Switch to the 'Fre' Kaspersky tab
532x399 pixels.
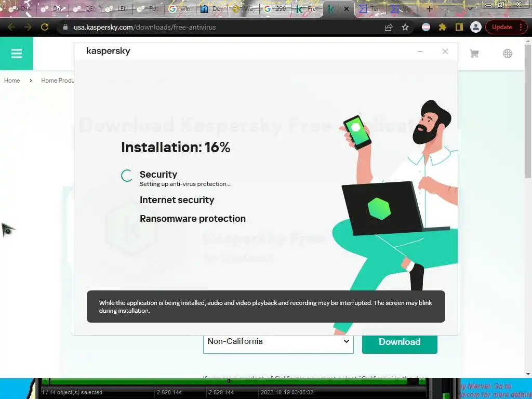[307, 9]
